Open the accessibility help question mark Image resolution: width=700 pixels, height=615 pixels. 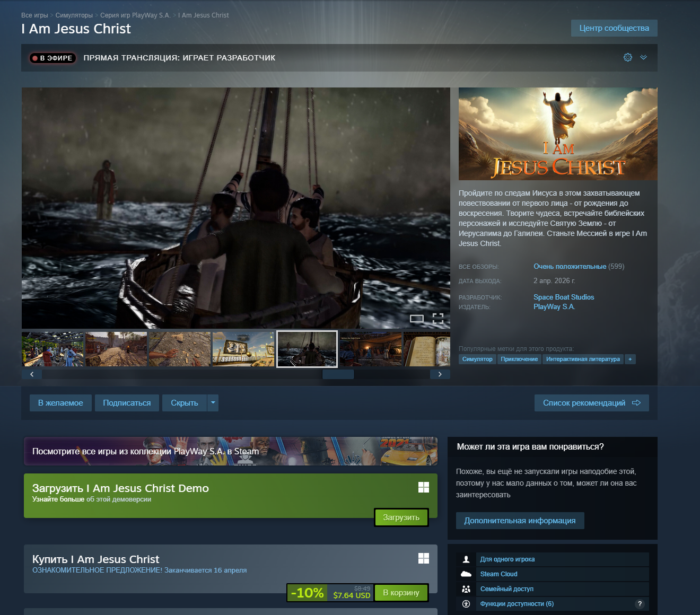click(x=640, y=604)
